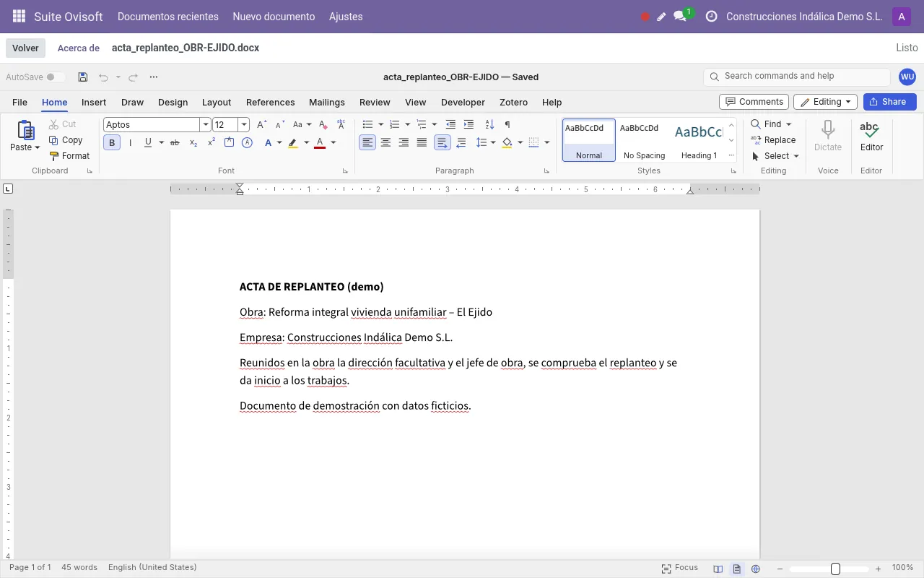This screenshot has width=924, height=578.
Task: Increase font size with grow icon
Action: point(261,124)
